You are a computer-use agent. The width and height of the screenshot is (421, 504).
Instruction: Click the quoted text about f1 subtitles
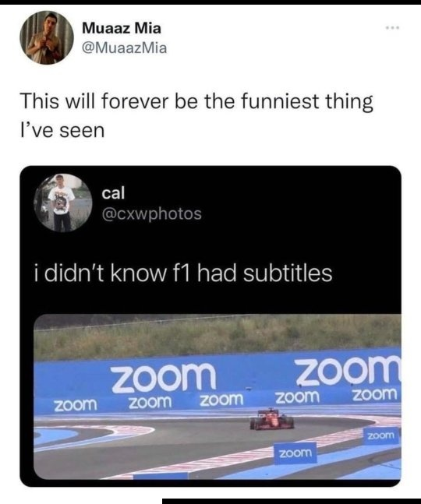[183, 273]
